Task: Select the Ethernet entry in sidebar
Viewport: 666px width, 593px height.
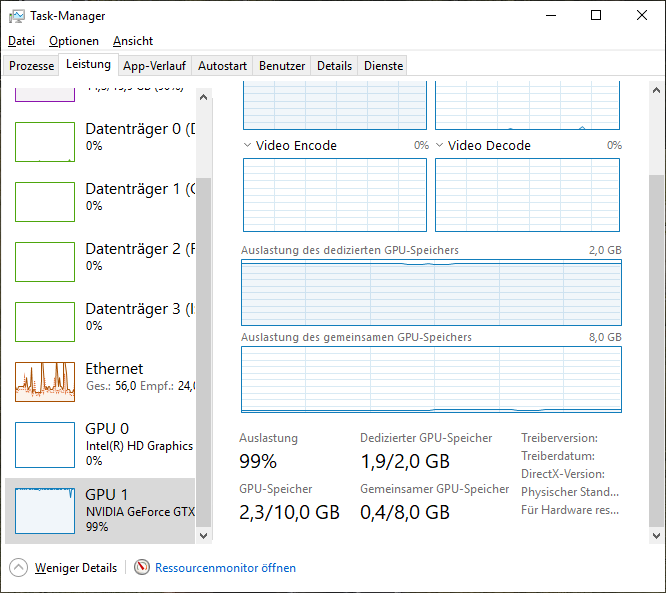Action: point(100,381)
